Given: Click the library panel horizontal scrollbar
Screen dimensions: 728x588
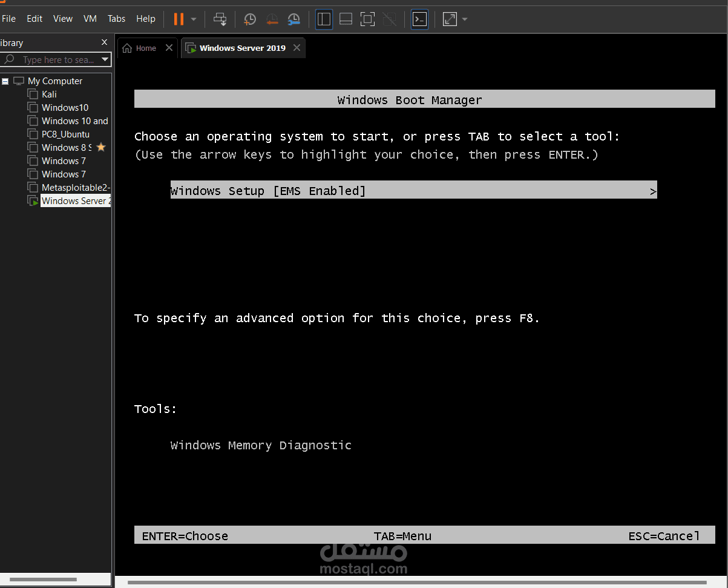Looking at the screenshot, I should 44,580.
